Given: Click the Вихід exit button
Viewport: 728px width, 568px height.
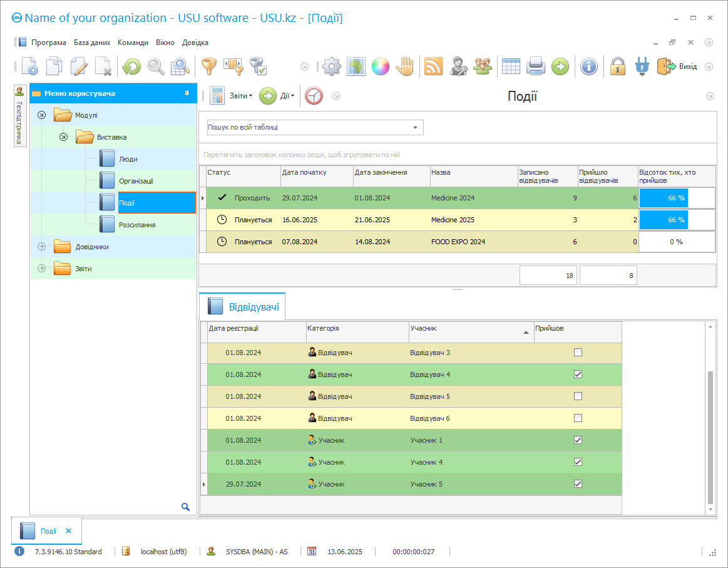Looking at the screenshot, I should point(677,66).
